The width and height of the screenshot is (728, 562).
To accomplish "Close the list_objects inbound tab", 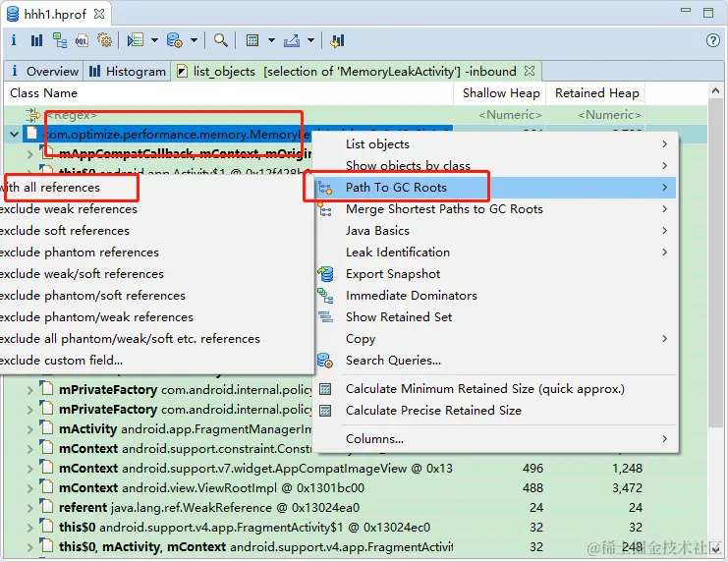I will 530,71.
